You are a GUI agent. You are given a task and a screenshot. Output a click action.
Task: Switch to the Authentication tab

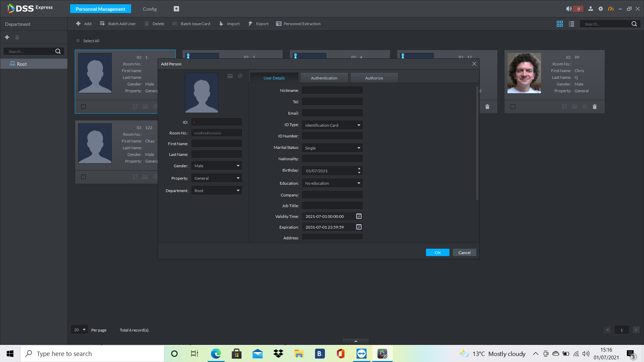coord(324,78)
